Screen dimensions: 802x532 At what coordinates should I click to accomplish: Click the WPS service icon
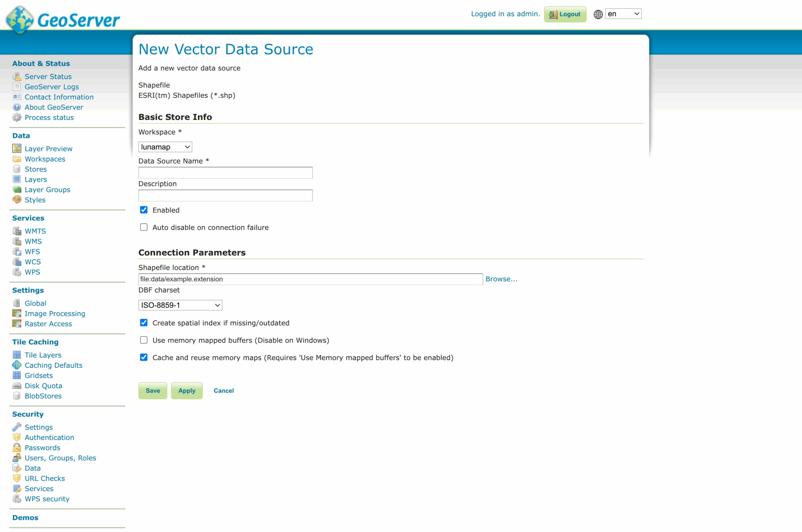coord(17,272)
